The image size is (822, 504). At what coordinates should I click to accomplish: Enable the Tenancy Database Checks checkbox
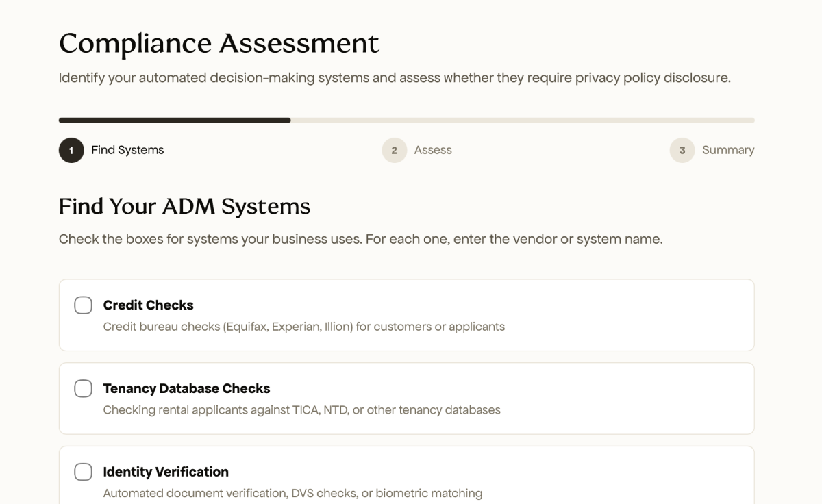click(x=83, y=388)
